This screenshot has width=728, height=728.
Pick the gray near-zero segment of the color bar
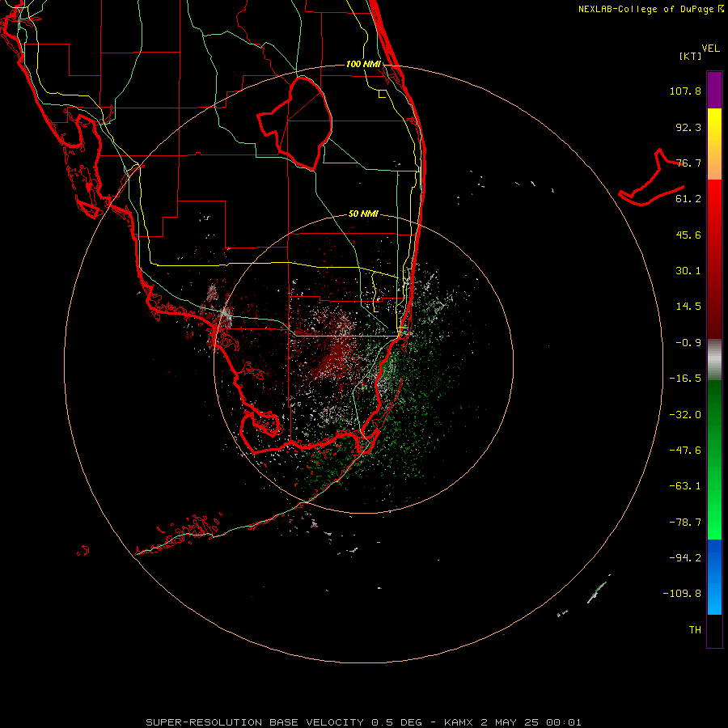(x=714, y=360)
